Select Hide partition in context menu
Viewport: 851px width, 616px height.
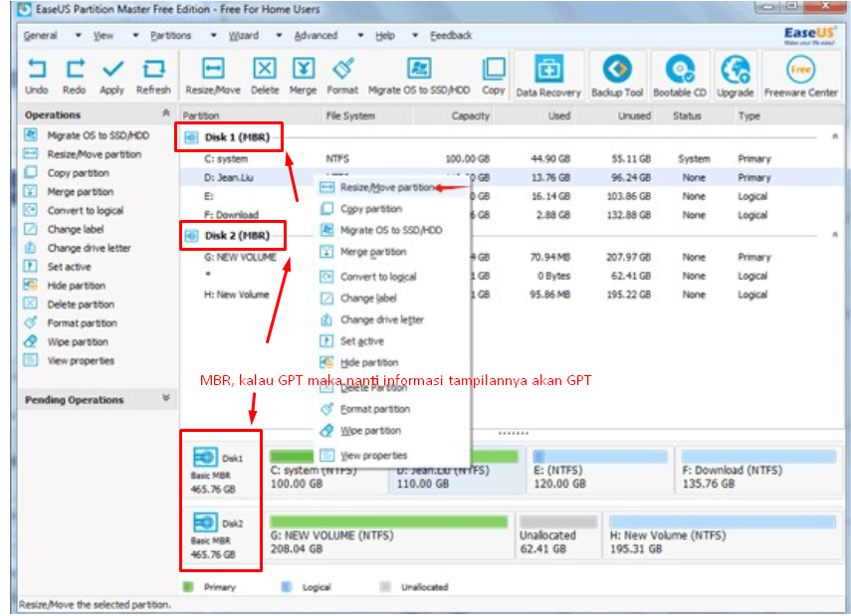(393, 362)
